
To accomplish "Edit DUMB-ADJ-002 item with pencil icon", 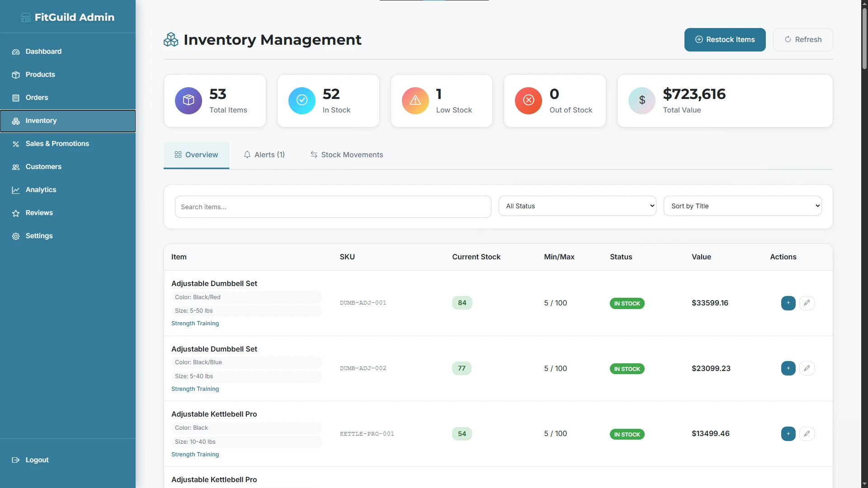I will pyautogui.click(x=807, y=368).
